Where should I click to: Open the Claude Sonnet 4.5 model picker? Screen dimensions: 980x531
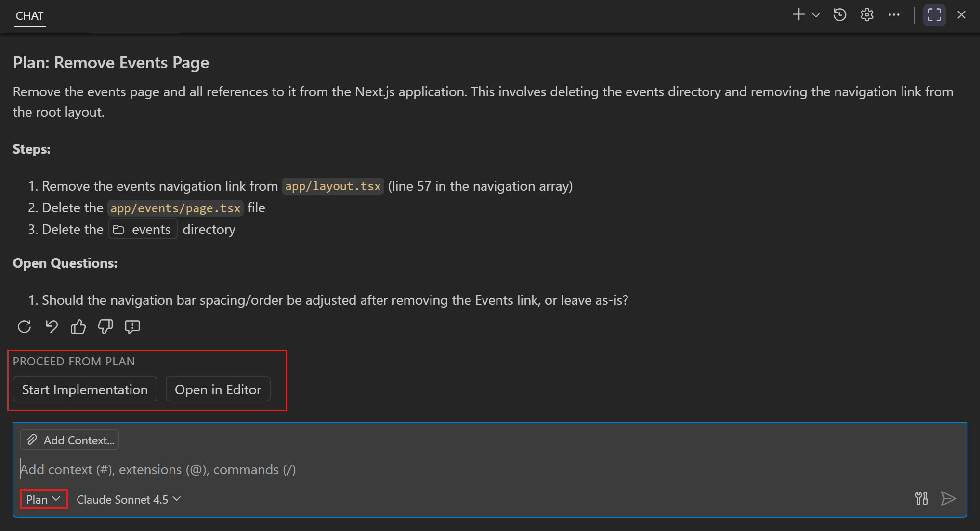pyautogui.click(x=128, y=499)
